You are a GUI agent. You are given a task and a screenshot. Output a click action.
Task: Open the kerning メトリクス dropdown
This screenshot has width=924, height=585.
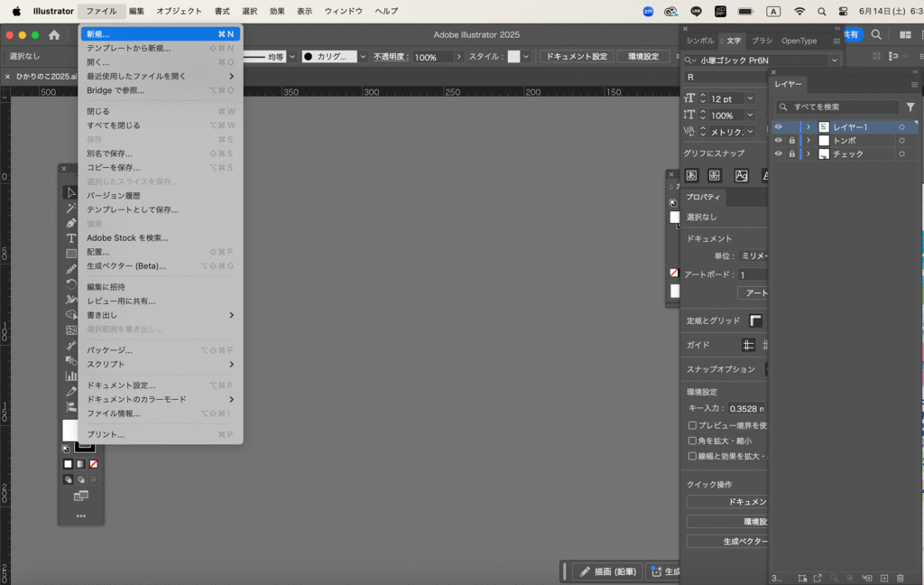(750, 132)
